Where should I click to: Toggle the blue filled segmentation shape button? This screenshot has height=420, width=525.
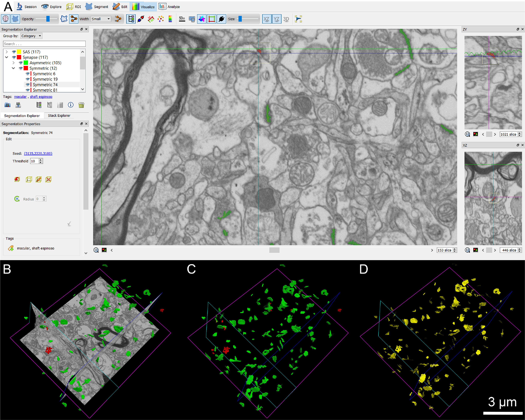(x=15, y=19)
